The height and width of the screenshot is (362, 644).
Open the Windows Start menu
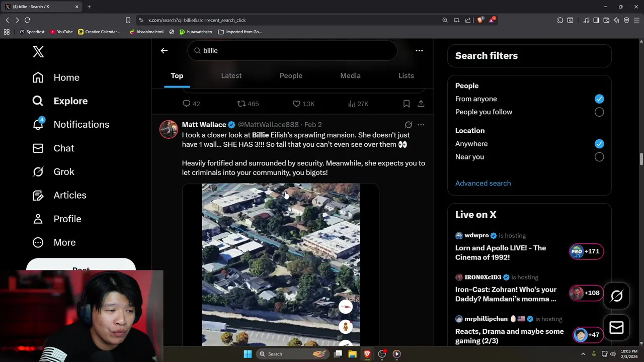pyautogui.click(x=248, y=354)
